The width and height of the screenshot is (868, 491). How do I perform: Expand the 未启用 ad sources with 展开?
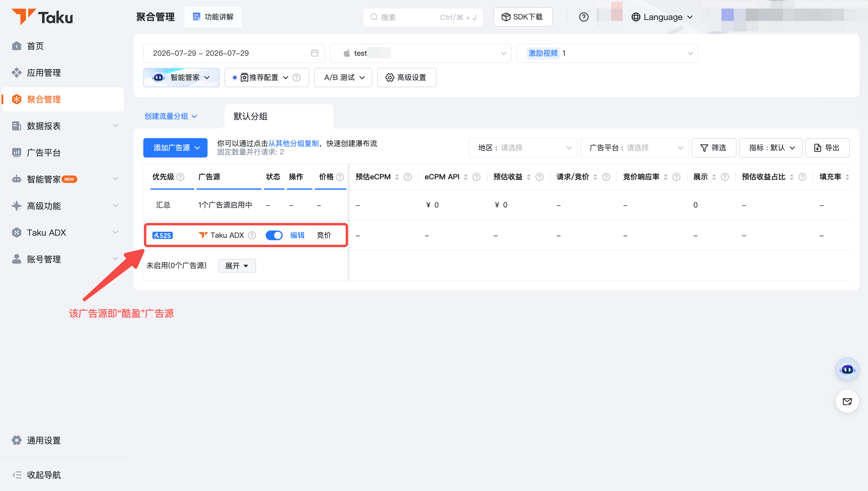[237, 266]
